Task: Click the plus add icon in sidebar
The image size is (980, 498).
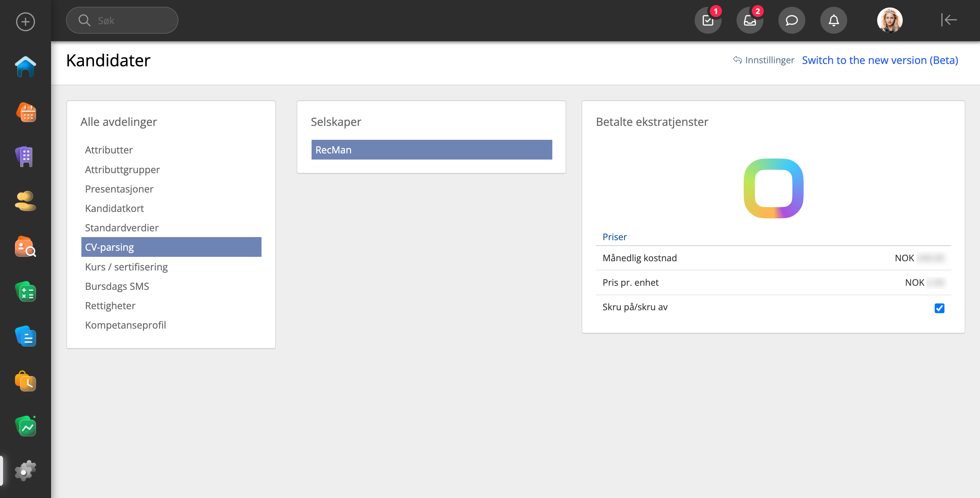Action: pyautogui.click(x=25, y=22)
